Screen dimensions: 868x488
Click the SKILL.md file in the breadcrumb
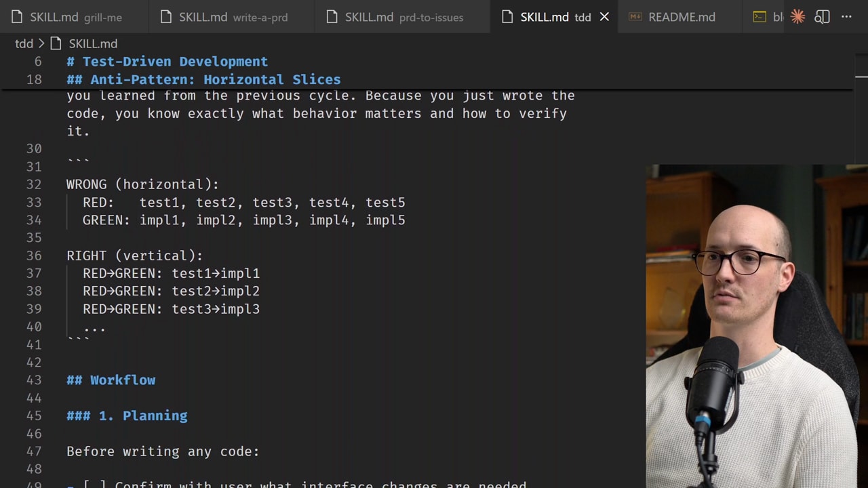93,43
